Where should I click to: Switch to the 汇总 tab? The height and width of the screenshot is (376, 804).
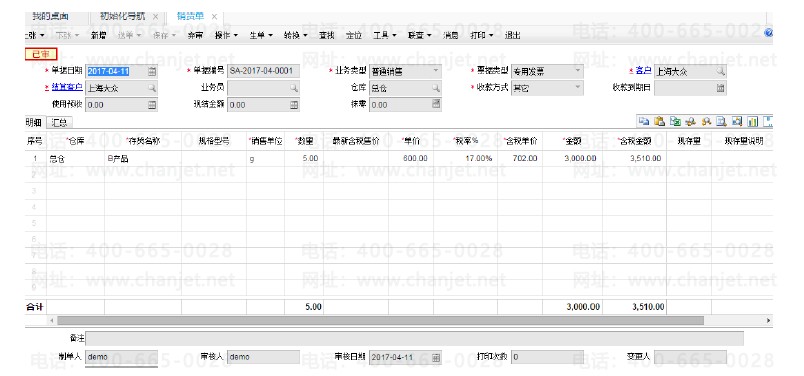click(x=59, y=123)
